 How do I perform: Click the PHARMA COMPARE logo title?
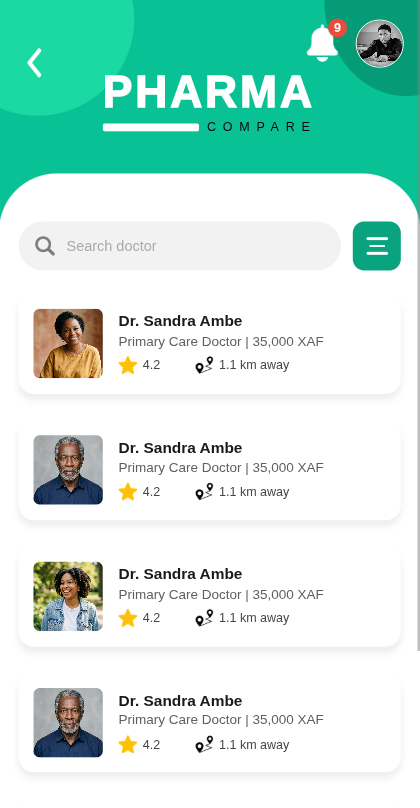[x=208, y=103]
